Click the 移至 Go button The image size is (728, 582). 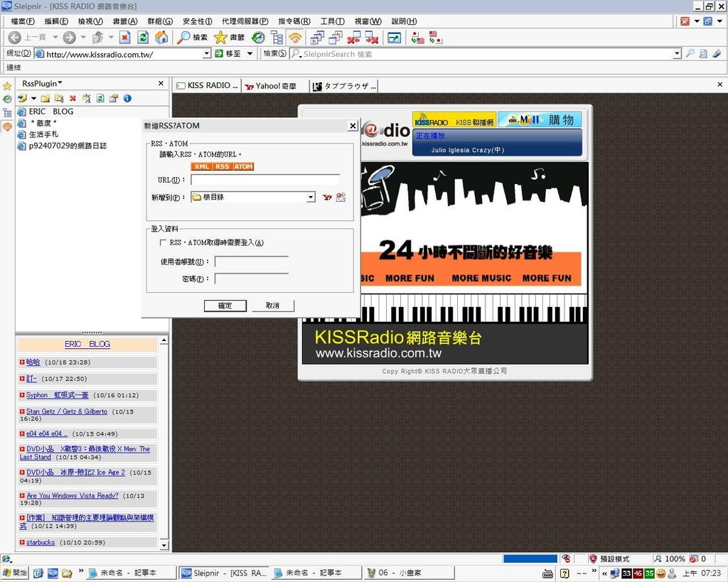[228, 54]
